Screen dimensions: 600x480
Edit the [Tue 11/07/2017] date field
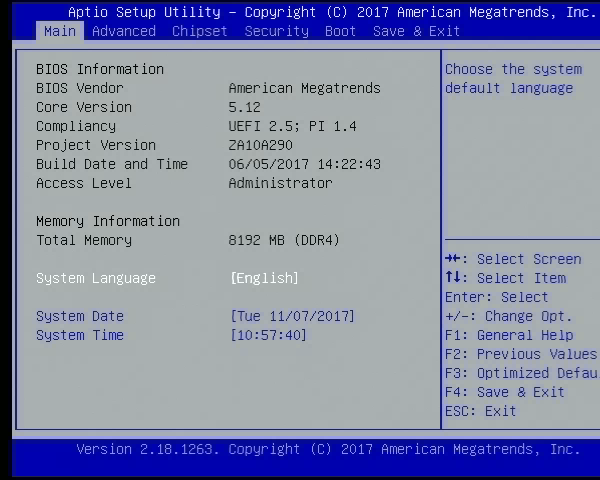coord(293,316)
